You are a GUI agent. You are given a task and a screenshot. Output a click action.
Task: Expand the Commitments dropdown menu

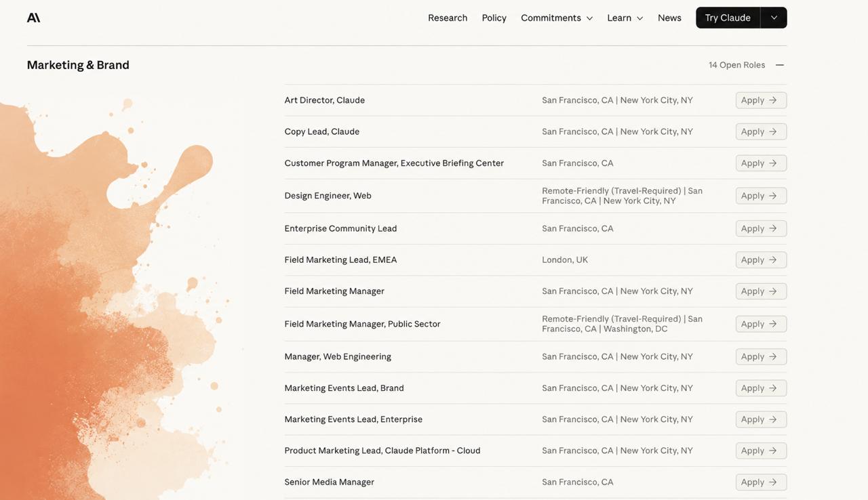(x=557, y=18)
